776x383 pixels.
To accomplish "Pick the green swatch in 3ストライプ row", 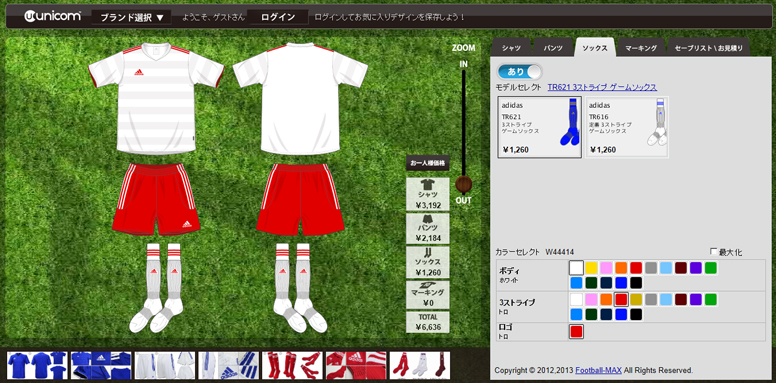I will [x=711, y=299].
